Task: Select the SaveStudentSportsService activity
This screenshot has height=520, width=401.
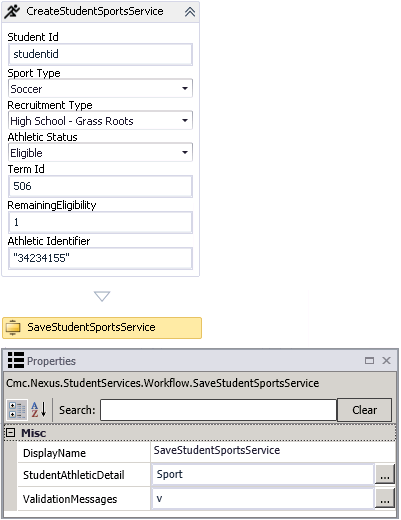Action: [102, 328]
